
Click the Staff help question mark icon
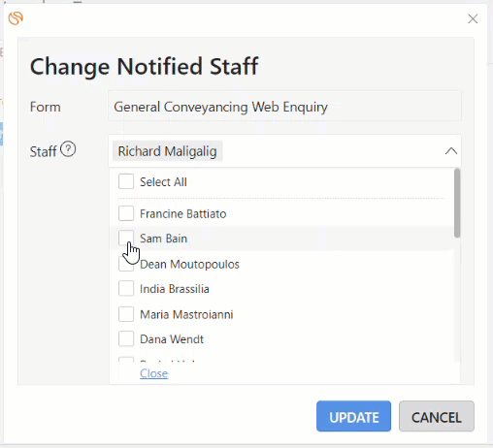pos(68,149)
